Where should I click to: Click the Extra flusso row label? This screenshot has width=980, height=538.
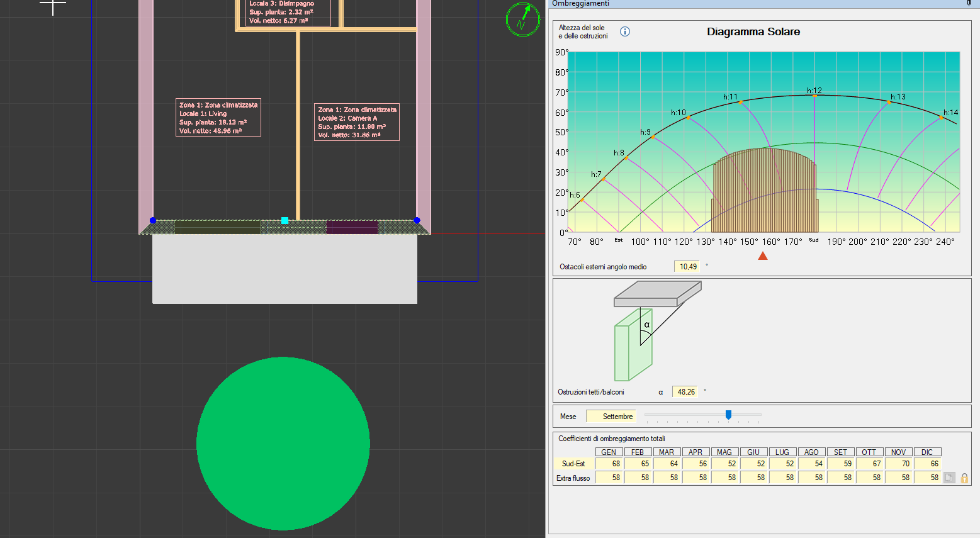573,478
